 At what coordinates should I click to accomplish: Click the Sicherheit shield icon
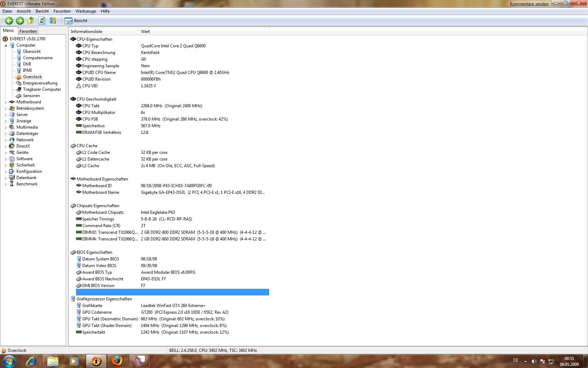(12, 165)
